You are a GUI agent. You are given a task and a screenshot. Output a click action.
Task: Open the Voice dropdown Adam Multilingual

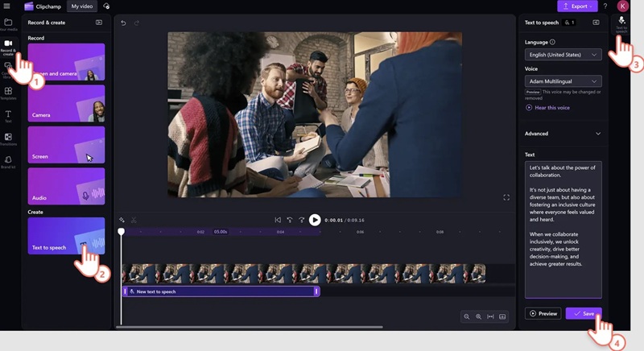563,81
